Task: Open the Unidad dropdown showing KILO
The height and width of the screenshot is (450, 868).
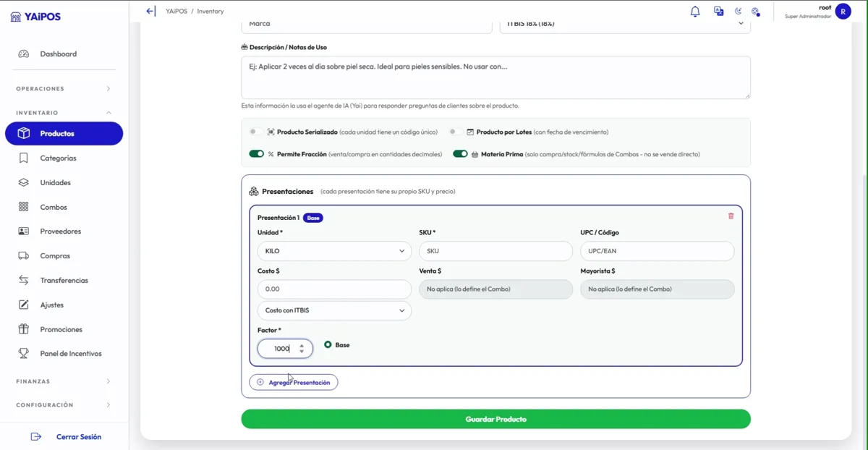Action: (x=334, y=251)
